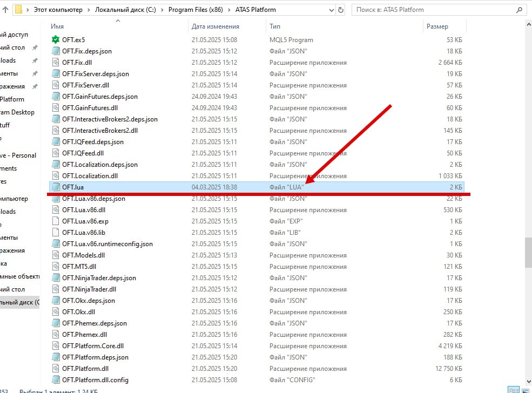The width and height of the screenshot is (532, 393).
Task: Navigate to 'Program Files (x86)' breadcrumb
Action: click(x=196, y=10)
